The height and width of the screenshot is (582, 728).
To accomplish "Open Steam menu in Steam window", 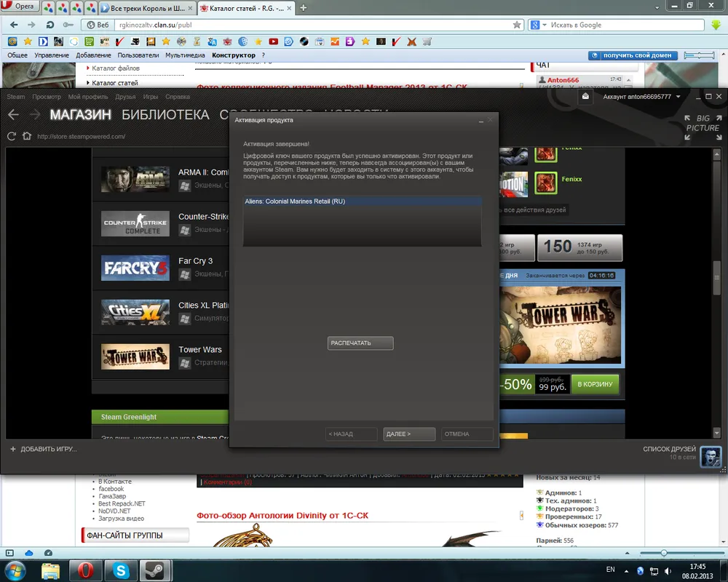I will 16,97.
